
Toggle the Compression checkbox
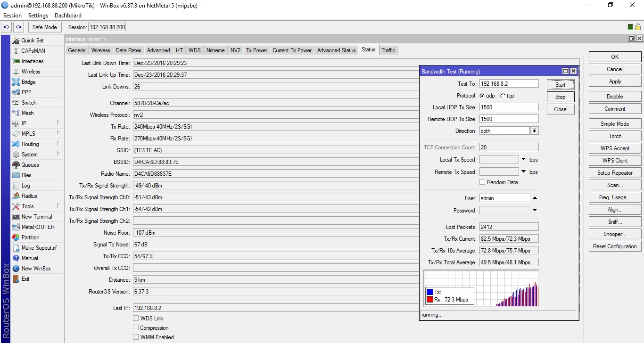click(136, 328)
